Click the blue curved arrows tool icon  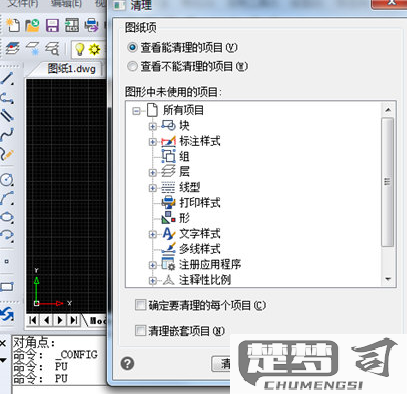click(x=7, y=314)
